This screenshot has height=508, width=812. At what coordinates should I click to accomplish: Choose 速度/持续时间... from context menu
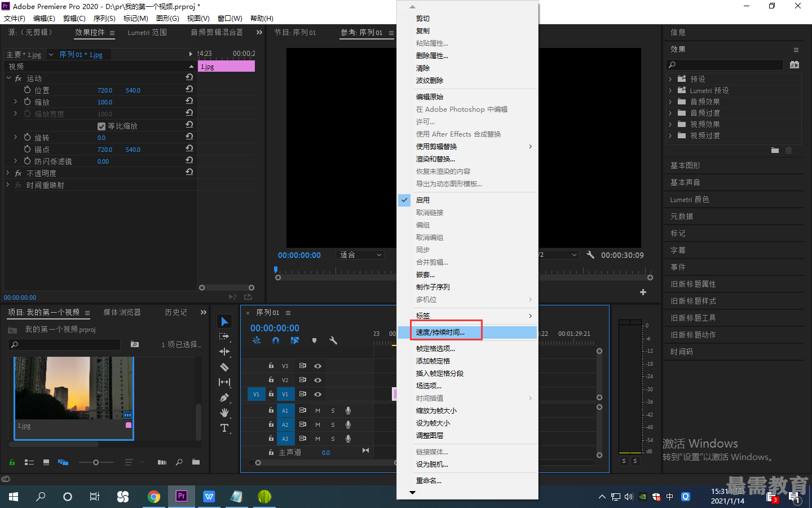467,332
